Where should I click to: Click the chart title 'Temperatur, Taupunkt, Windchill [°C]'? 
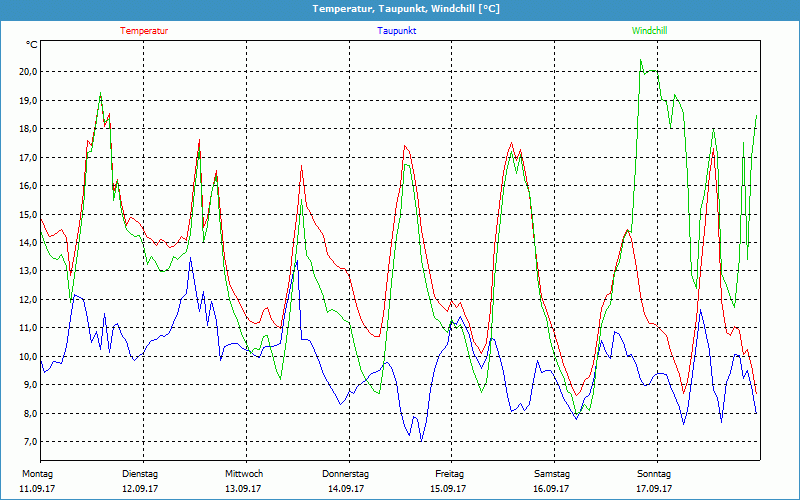point(406,9)
